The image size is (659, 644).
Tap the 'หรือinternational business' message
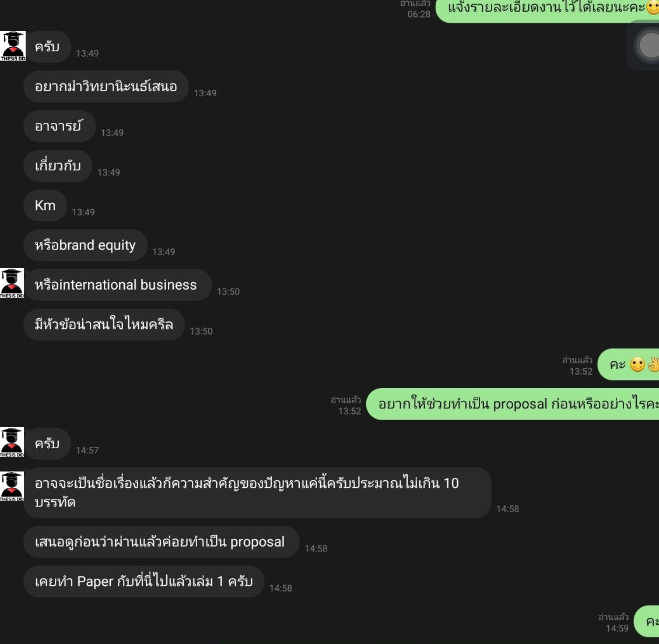(x=117, y=285)
